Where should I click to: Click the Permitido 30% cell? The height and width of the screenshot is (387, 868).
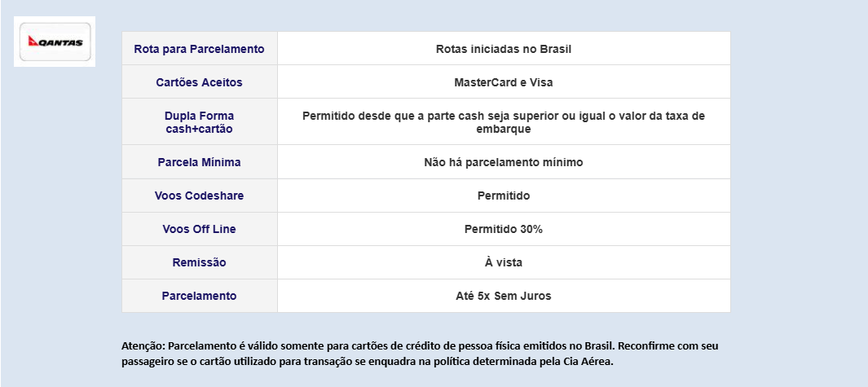[x=504, y=229]
